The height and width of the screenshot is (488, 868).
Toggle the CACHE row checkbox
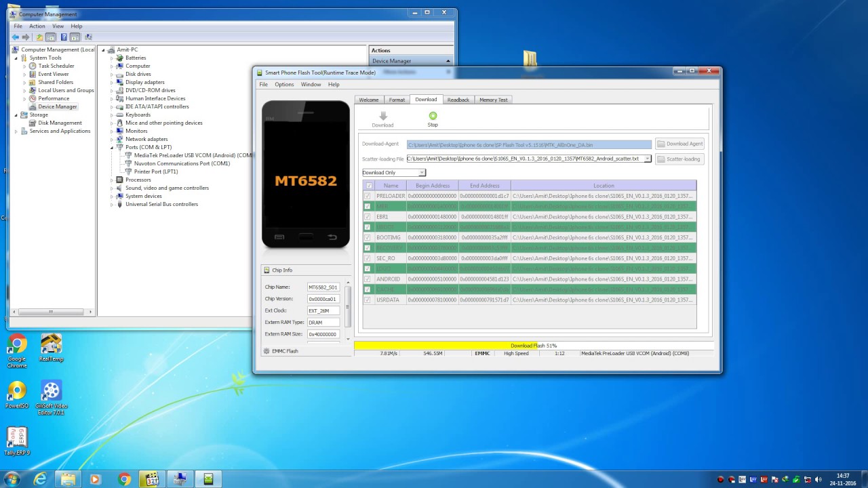click(x=368, y=289)
